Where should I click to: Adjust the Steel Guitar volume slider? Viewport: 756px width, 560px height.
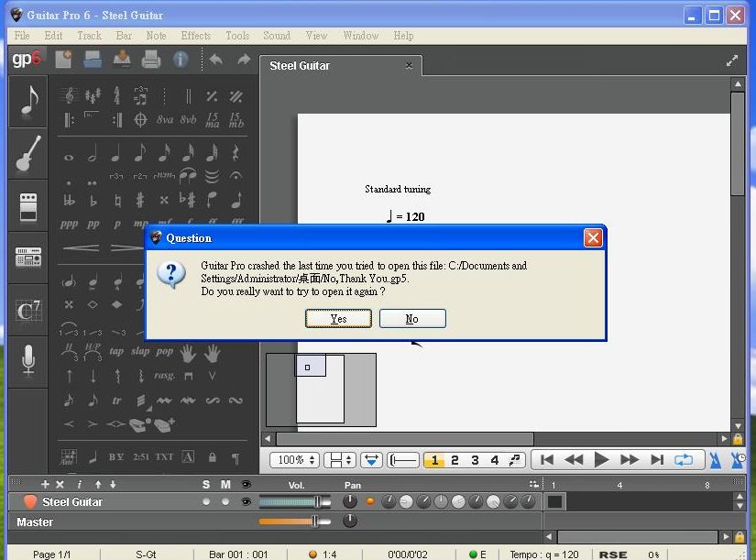pos(294,502)
